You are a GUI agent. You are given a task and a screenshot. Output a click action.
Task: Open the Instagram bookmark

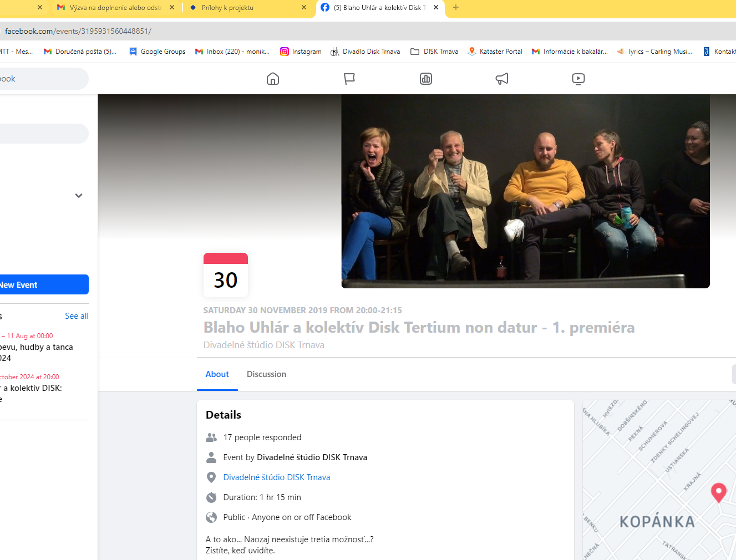click(x=301, y=52)
